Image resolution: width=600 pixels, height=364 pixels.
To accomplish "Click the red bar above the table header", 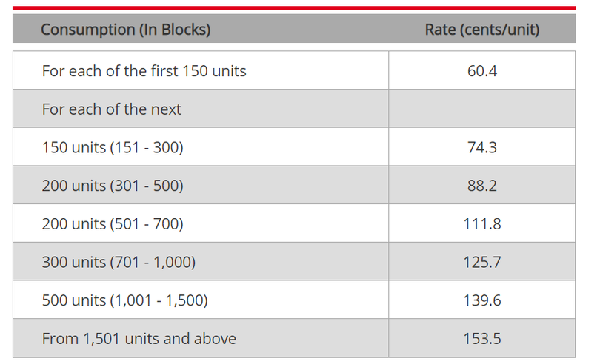I will [294, 8].
